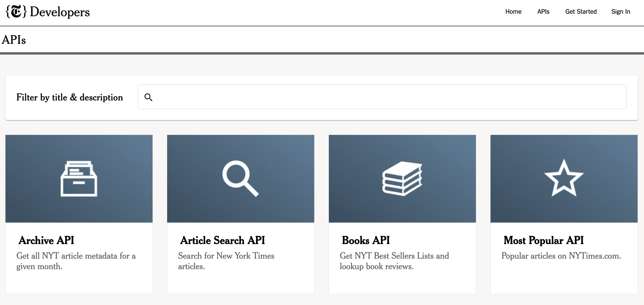The width and height of the screenshot is (644, 305).
Task: Open the Most Popular API title
Action: pos(544,240)
